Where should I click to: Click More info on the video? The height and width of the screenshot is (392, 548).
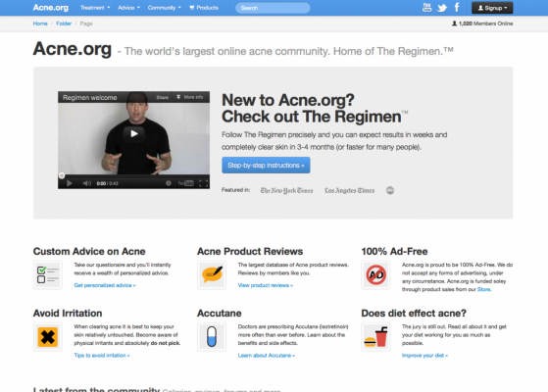190,97
